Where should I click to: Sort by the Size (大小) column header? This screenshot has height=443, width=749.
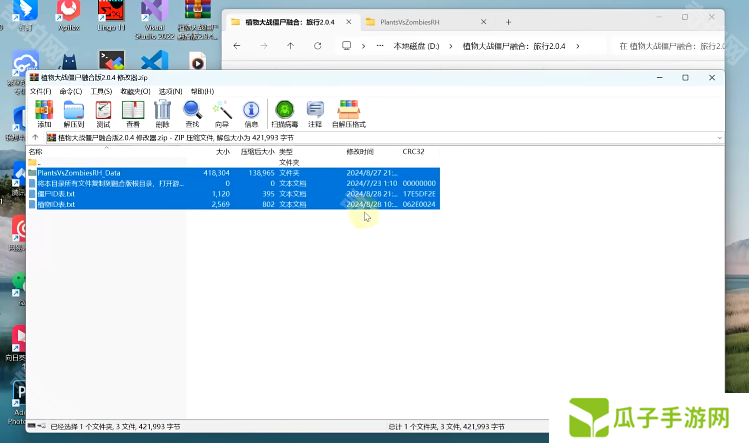[223, 151]
